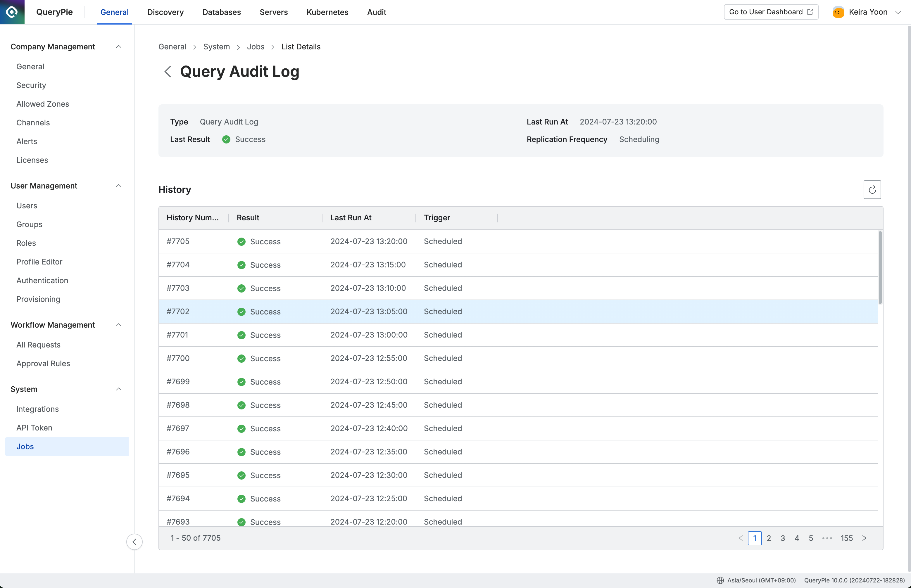The width and height of the screenshot is (911, 588).
Task: Click the globe timezone icon in footer
Action: 720,580
